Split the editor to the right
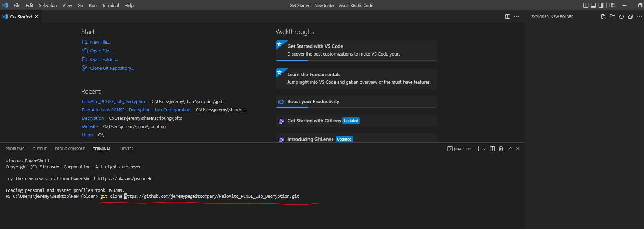Viewport: 644px width, 229px height. [x=507, y=17]
